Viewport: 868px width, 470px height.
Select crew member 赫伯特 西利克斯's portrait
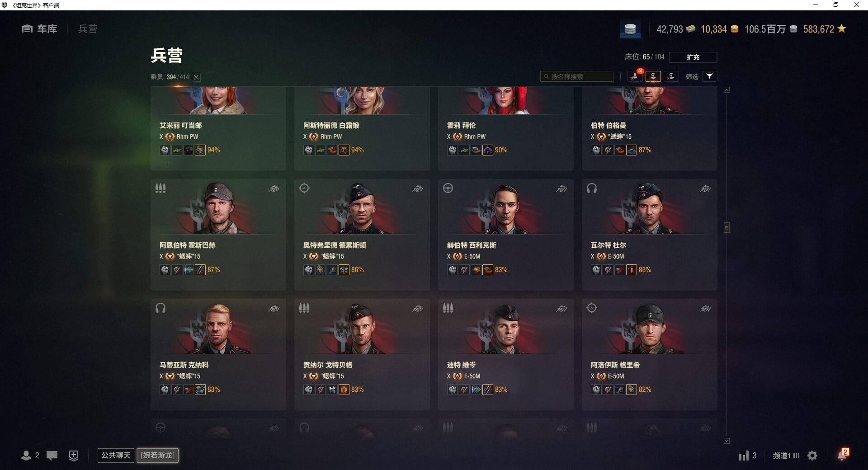pyautogui.click(x=505, y=208)
